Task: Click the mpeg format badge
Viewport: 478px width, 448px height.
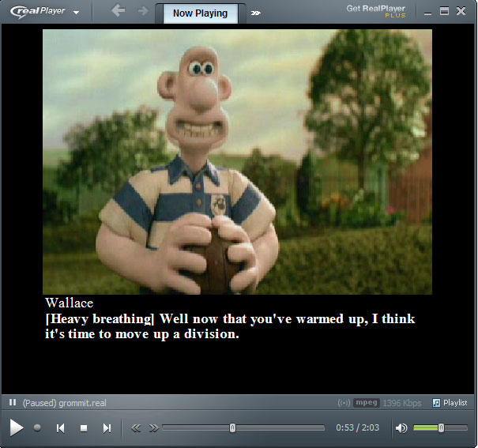Action: (367, 403)
